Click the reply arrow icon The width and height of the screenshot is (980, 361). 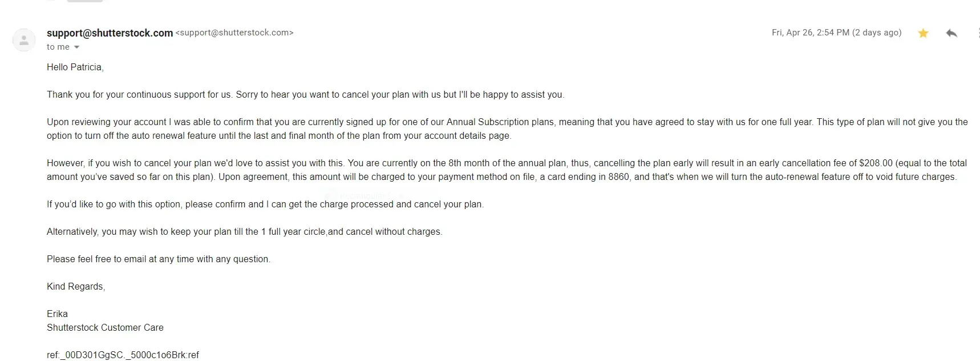(x=951, y=33)
